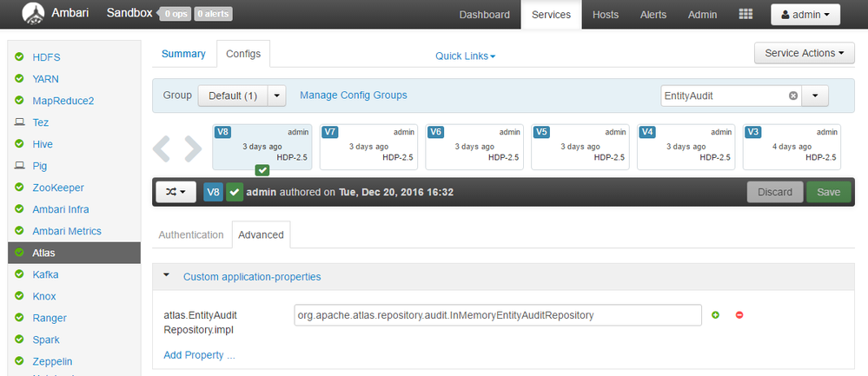Select the V7 config version box
This screenshot has width=868, height=376.
(368, 146)
